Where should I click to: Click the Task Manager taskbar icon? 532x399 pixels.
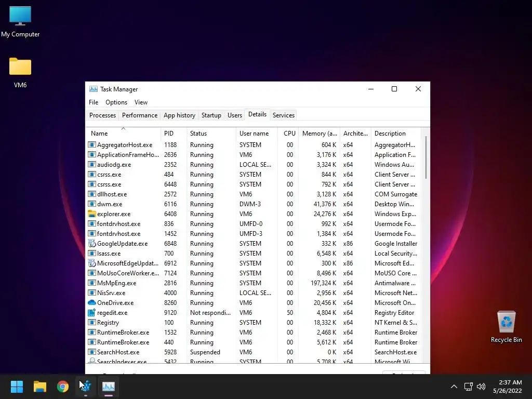[x=109, y=386]
